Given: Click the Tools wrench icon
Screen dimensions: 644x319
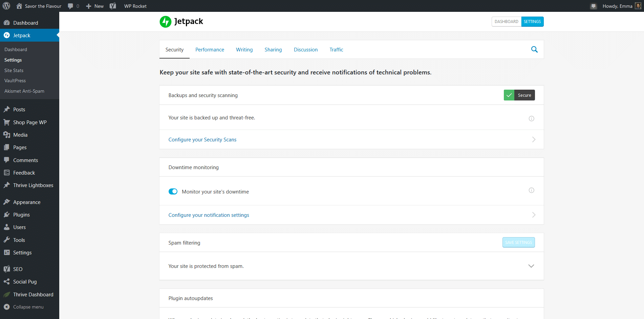Looking at the screenshot, I should pos(6,240).
